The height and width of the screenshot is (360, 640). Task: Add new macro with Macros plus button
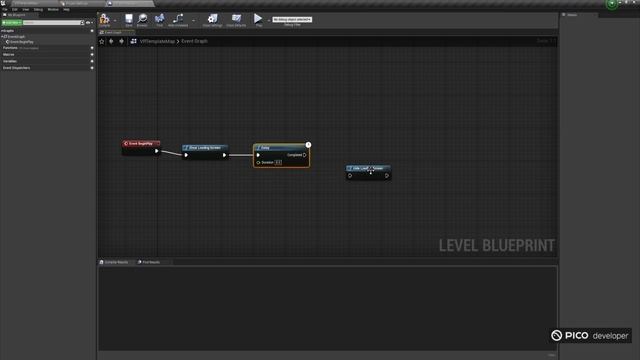pyautogui.click(x=92, y=54)
